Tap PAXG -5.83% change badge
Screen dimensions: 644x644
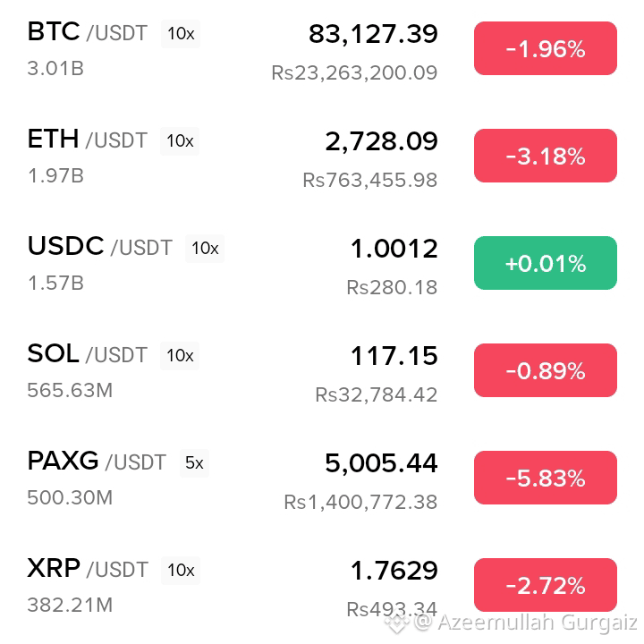[x=546, y=478]
